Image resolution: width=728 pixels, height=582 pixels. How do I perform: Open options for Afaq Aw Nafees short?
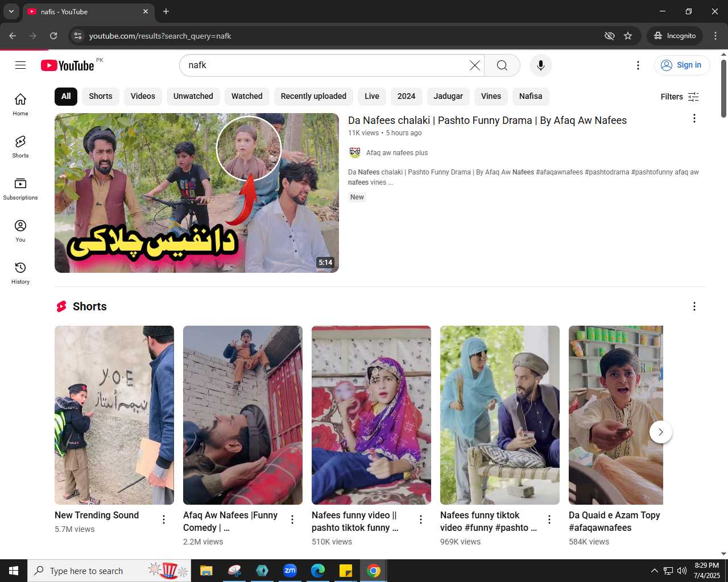pos(292,519)
